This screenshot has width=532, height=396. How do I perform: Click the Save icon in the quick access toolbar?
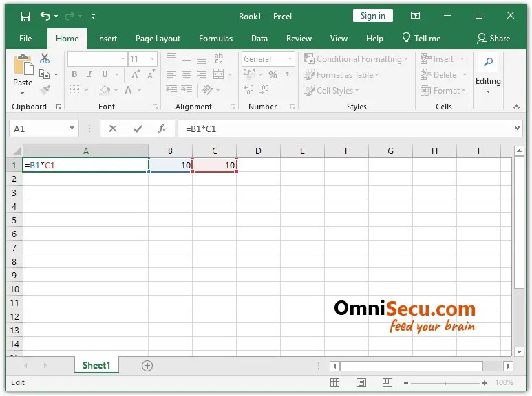[x=25, y=16]
